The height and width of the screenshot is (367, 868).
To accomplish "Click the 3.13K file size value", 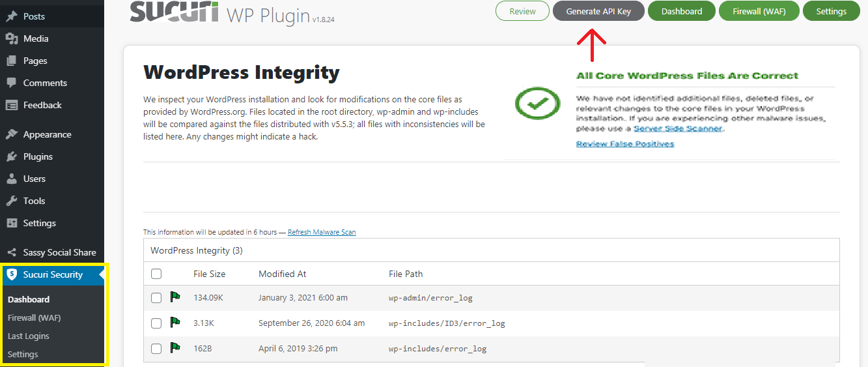I will coord(204,323).
